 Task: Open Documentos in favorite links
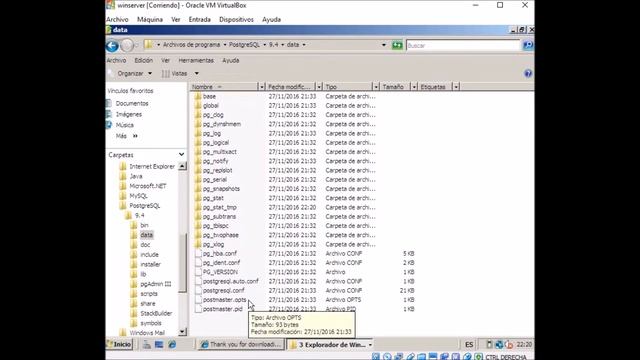132,104
